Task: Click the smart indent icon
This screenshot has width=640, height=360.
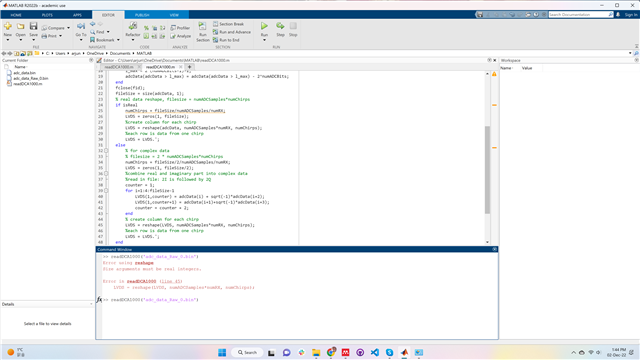Action: click(146, 36)
